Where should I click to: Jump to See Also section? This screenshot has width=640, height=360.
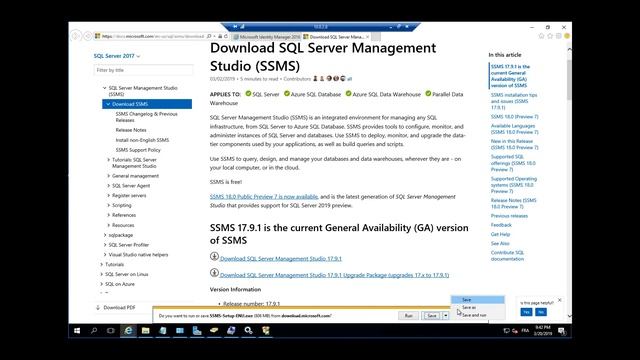[x=500, y=243]
